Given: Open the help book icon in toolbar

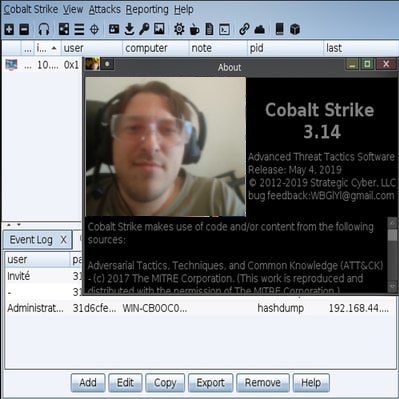Looking at the screenshot, I should point(280,29).
